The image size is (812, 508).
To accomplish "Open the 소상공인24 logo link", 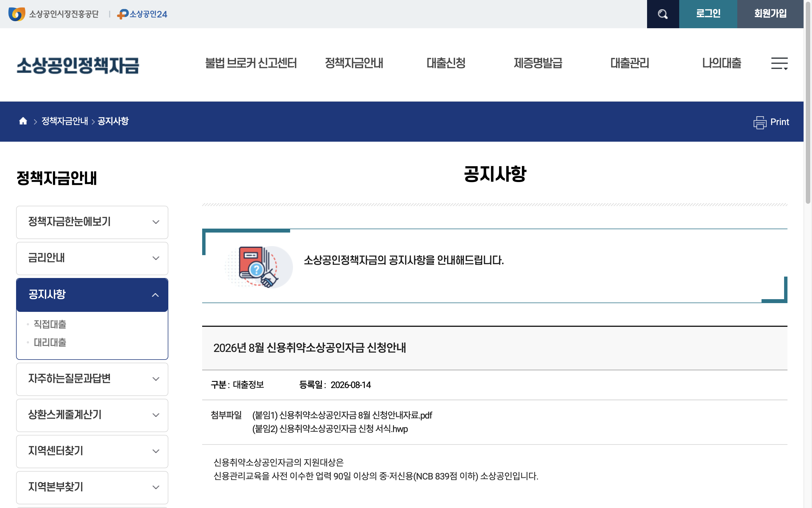I will (x=142, y=14).
